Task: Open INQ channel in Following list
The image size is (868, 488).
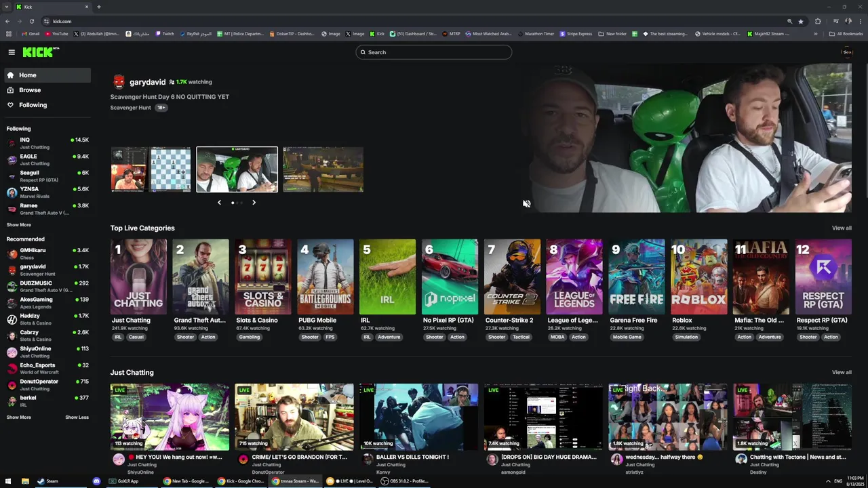Action: (x=47, y=143)
